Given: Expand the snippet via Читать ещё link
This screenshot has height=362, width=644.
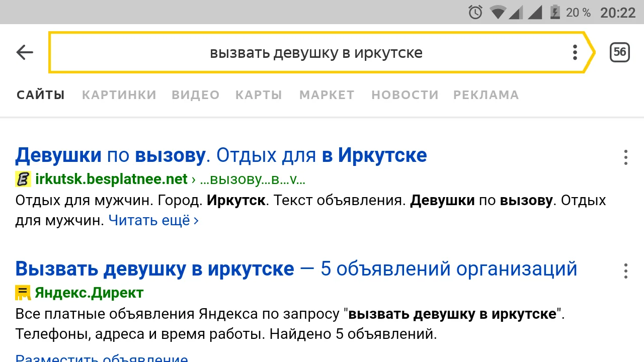Looking at the screenshot, I should [149, 220].
